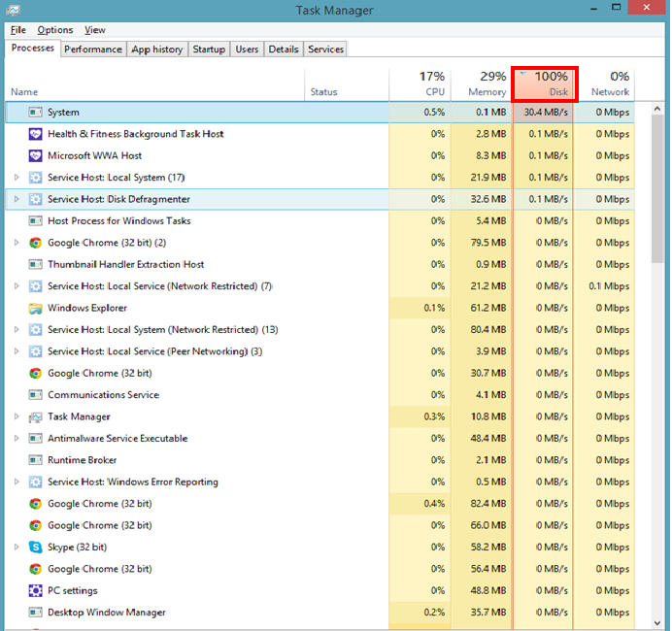Sort by the Status column header
The image size is (672, 631).
[347, 84]
